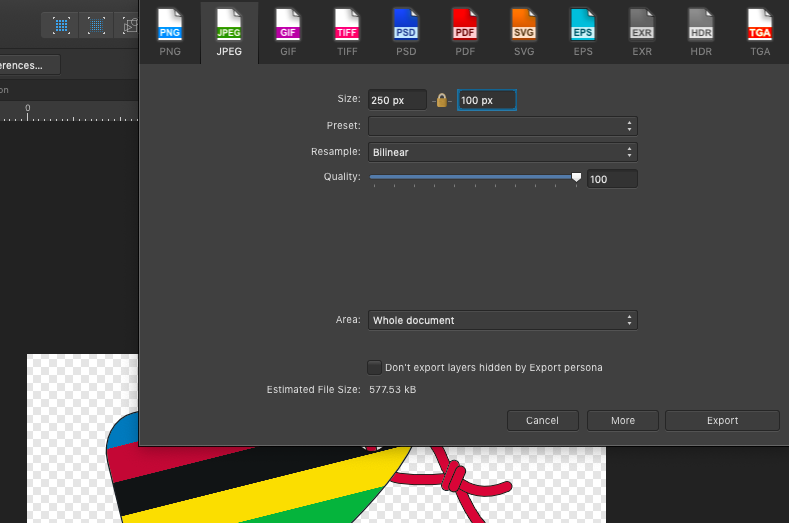The image size is (789, 523).
Task: Enable Don't export layers hidden checkbox
Action: 374,367
